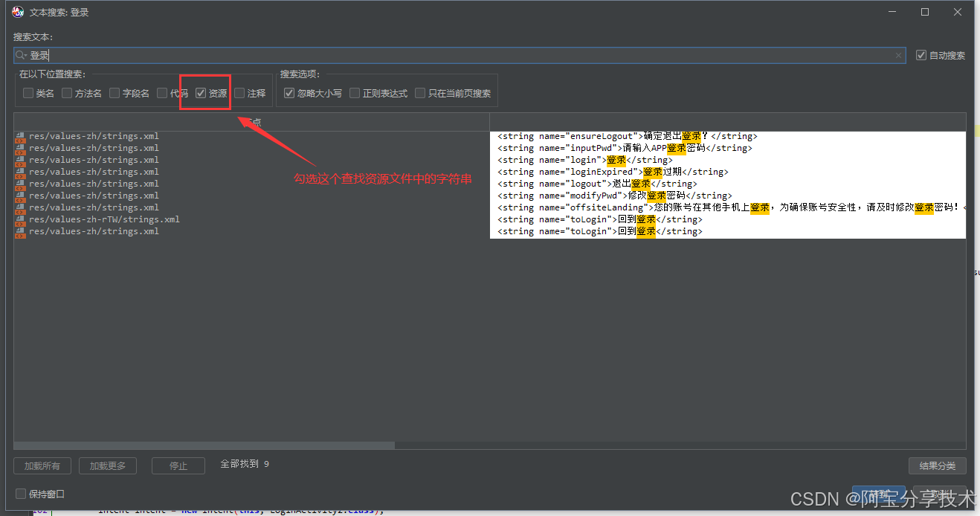Screen dimensions: 980x516
Task: Click the file icon beside res/values-zh-rTW/strings.xml
Action: coord(20,220)
